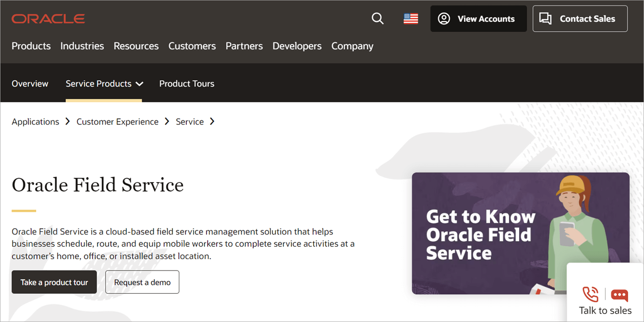Image resolution: width=644 pixels, height=322 pixels.
Task: Click the Oracle logo
Action: click(48, 19)
